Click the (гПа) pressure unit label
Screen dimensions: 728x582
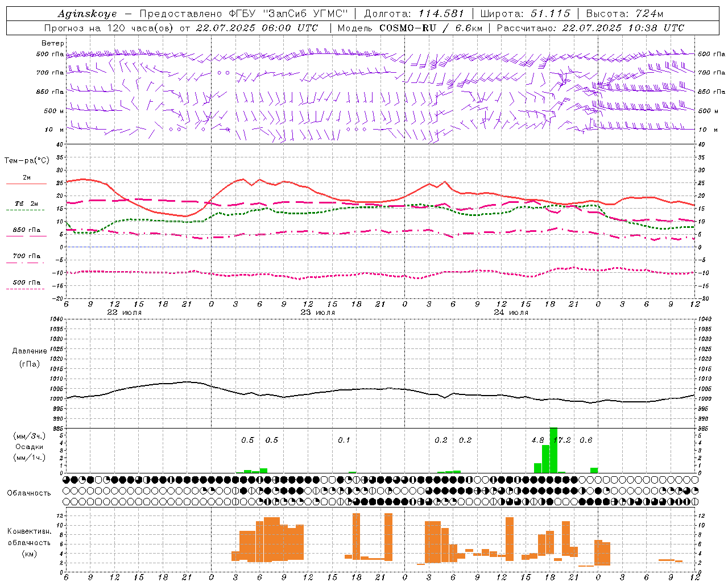30,364
